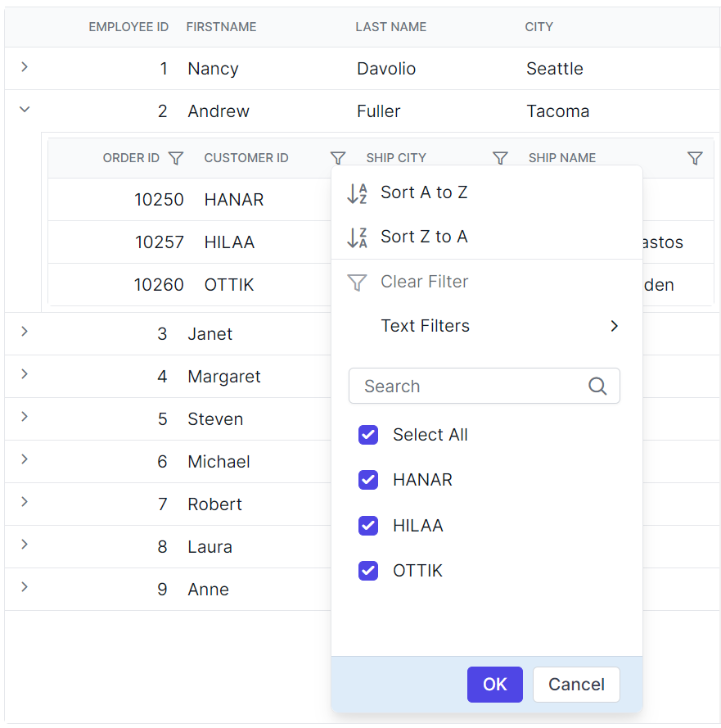The width and height of the screenshot is (721, 728).
Task: Click the Text Filters submenu arrow
Action: pos(615,327)
